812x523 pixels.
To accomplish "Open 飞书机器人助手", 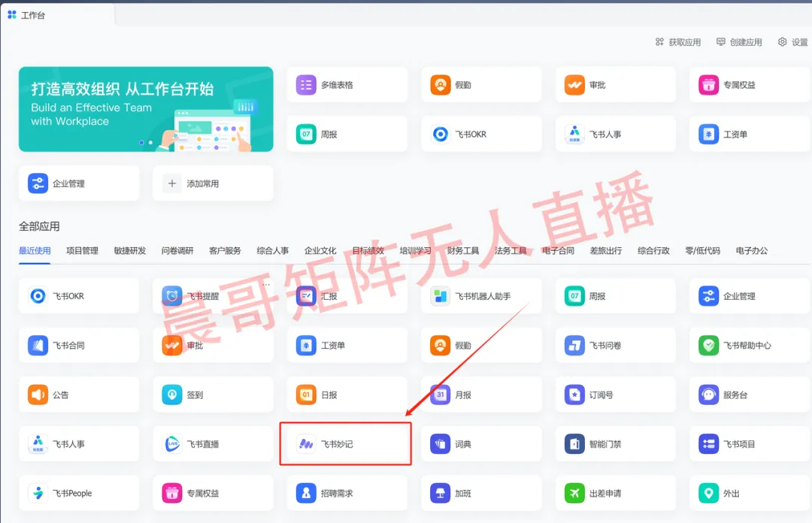I will pos(481,296).
